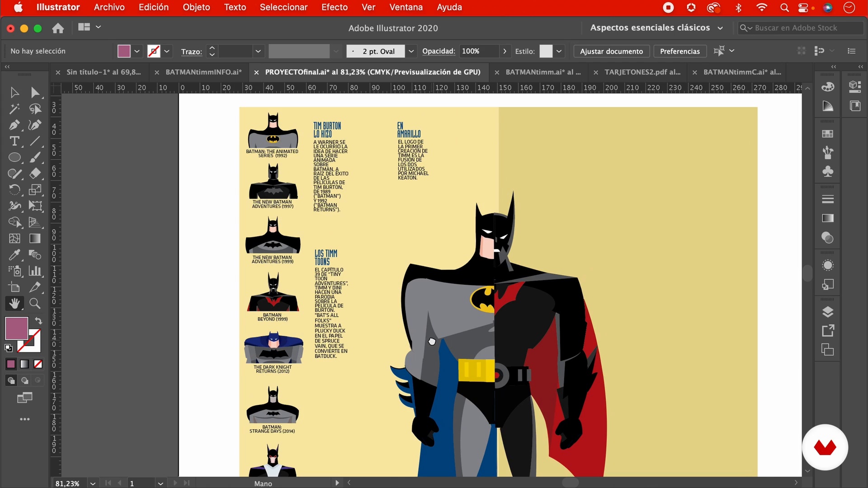Open the workspace switcher Aspectos esenciales clásicos
Viewport: 868px width, 488px height.
[656, 28]
